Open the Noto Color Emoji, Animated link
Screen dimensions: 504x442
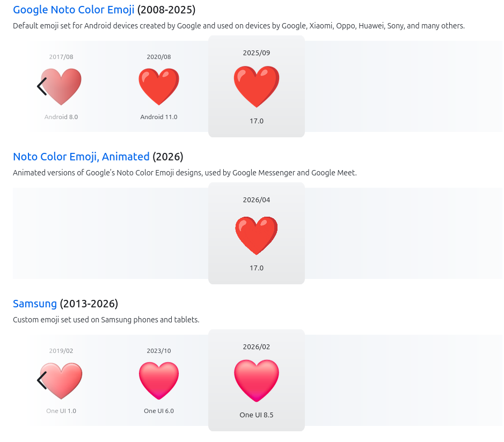pyautogui.click(x=81, y=157)
